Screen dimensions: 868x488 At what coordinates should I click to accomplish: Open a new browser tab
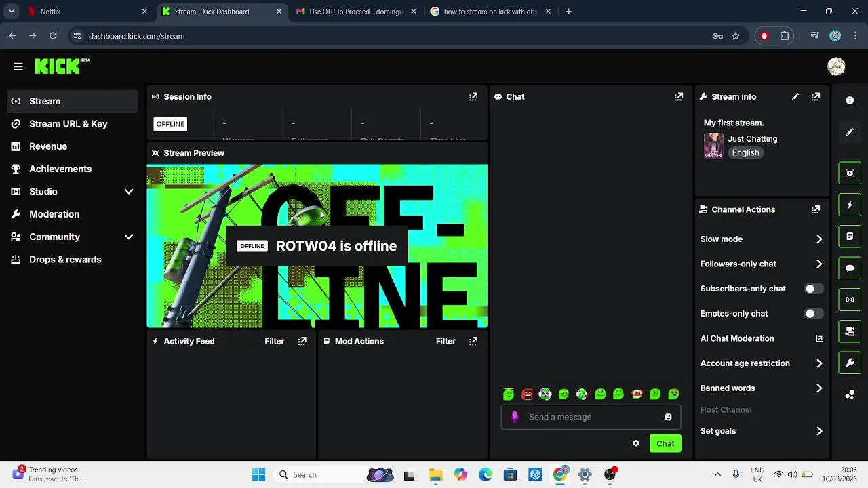coord(568,12)
